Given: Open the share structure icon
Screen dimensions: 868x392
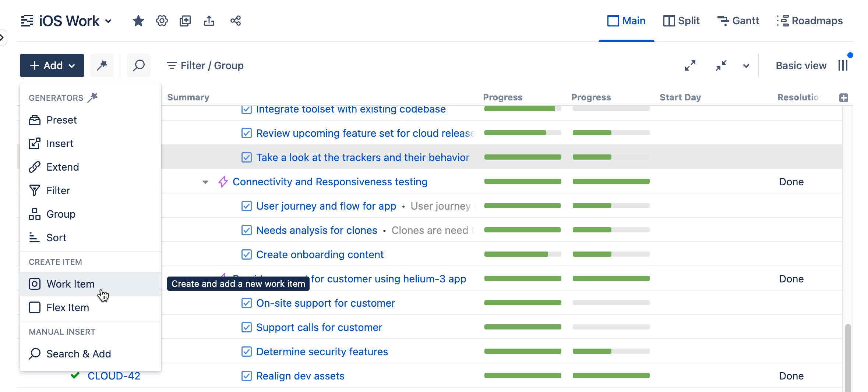Looking at the screenshot, I should tap(236, 21).
